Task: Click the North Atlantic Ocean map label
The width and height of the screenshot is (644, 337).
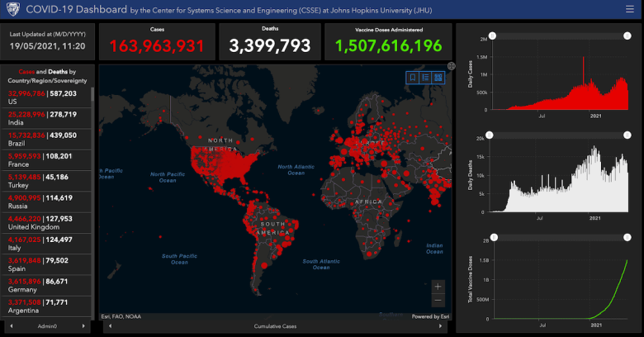Action: (296, 169)
